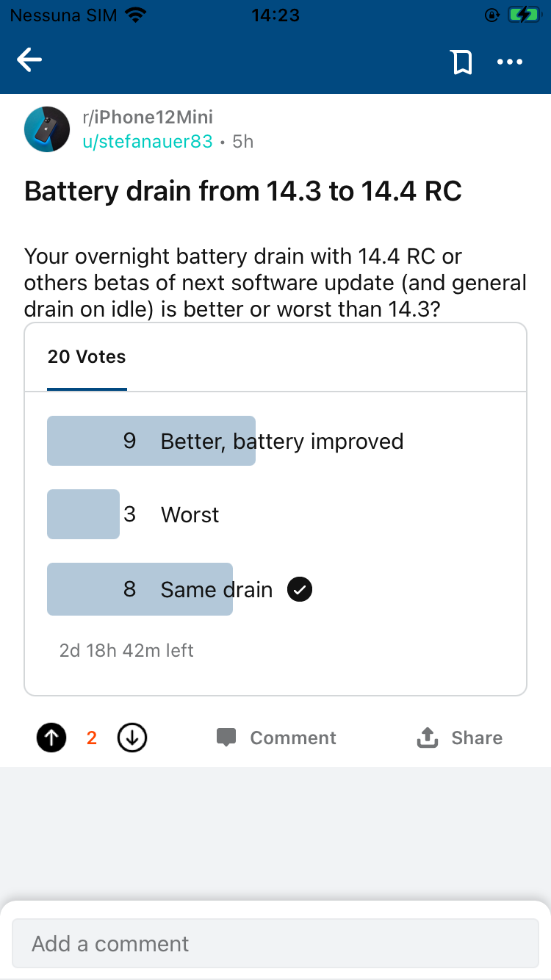551x980 pixels.
Task: Select the selected-vote checkmark beside Same drain
Action: click(x=300, y=589)
